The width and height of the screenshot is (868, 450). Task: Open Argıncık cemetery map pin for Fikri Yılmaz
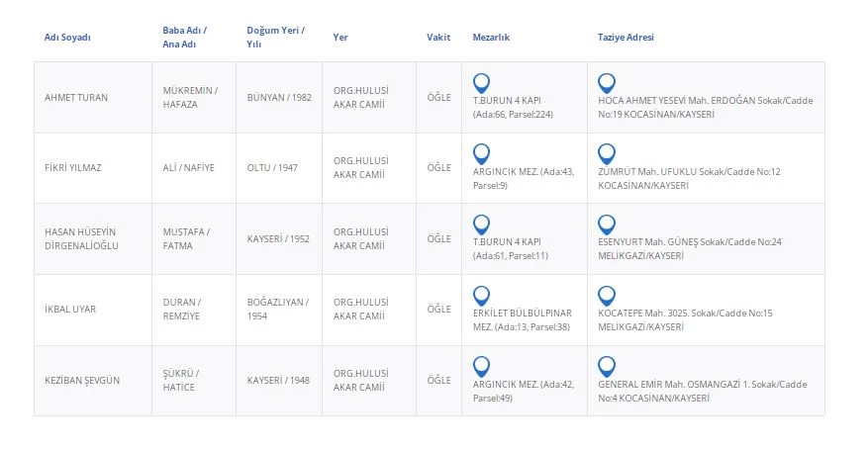pyautogui.click(x=481, y=153)
